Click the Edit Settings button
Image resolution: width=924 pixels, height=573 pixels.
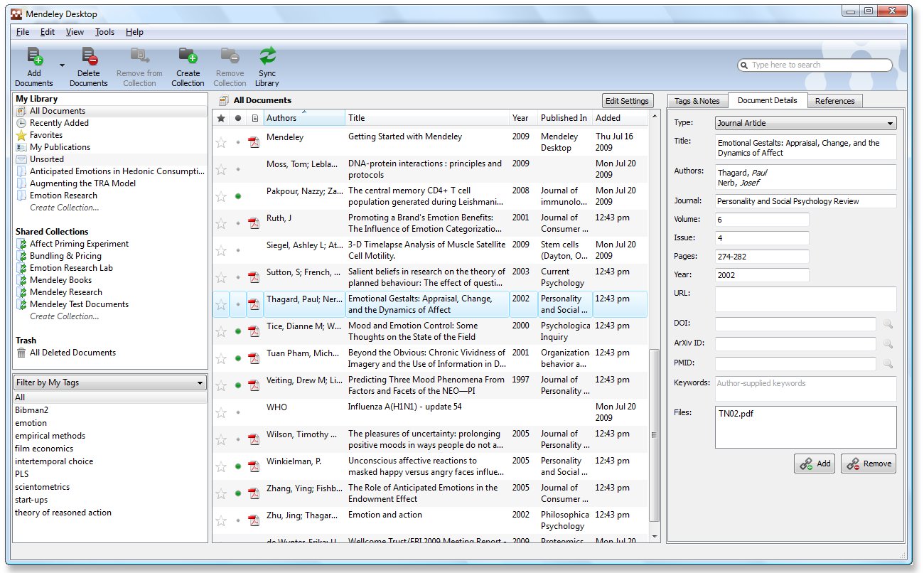coord(627,101)
